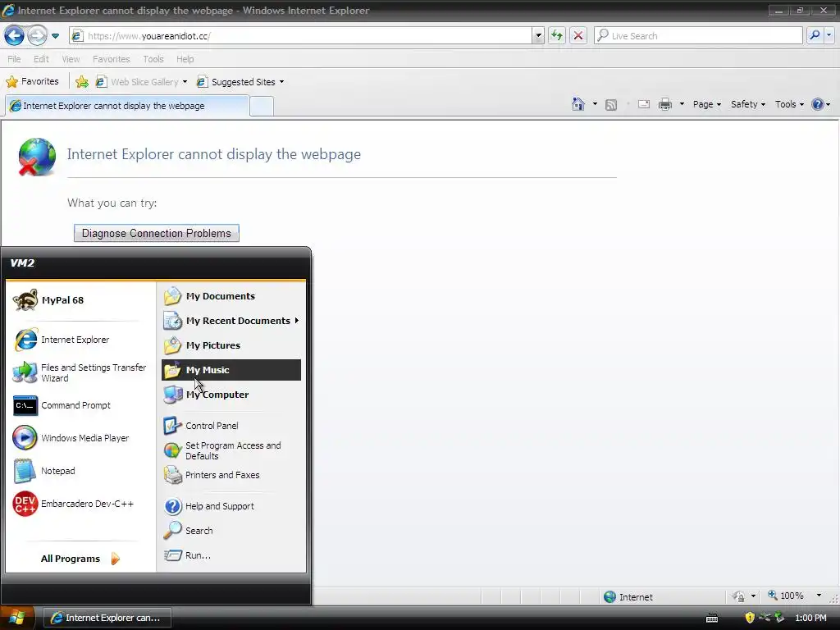Open the Run... dialog

[x=231, y=555]
